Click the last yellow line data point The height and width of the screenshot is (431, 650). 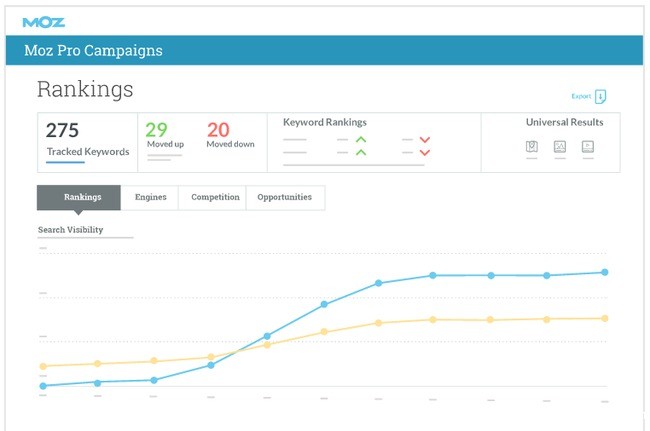coord(604,318)
